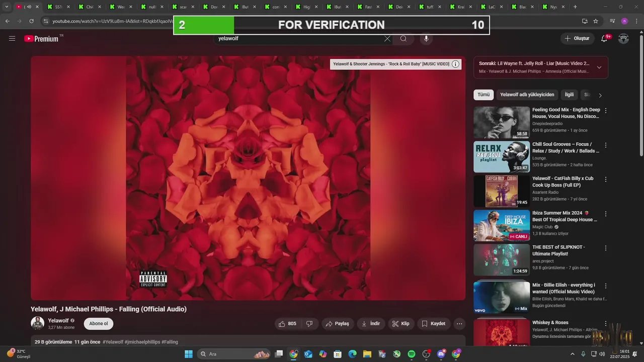Open File Explorer from the taskbar
This screenshot has height=362, width=644.
pos(367,354)
